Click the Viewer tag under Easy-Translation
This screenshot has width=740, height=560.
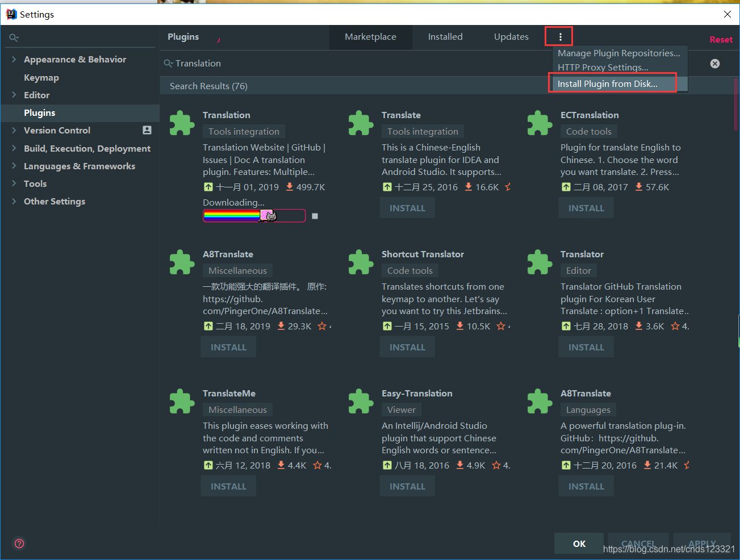click(402, 409)
